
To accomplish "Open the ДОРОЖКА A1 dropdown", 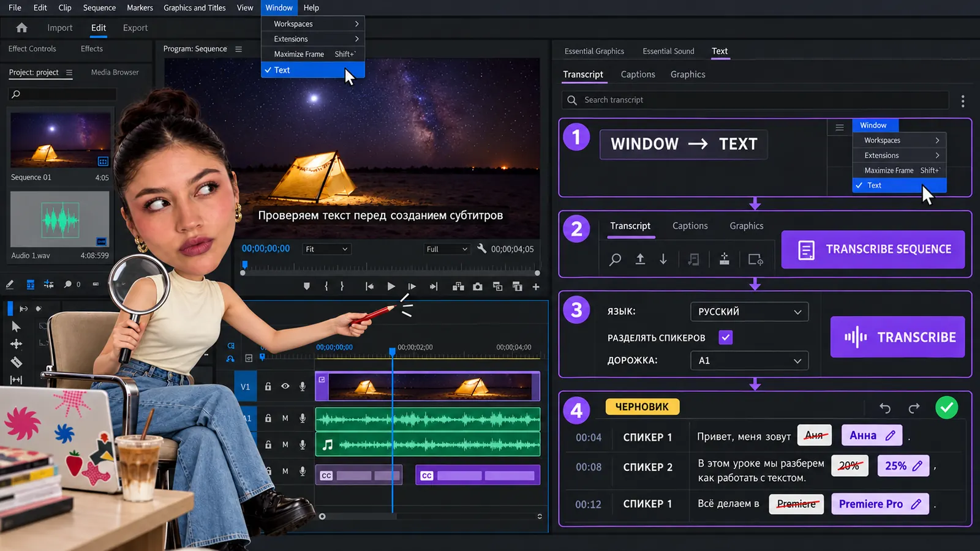I will point(749,361).
